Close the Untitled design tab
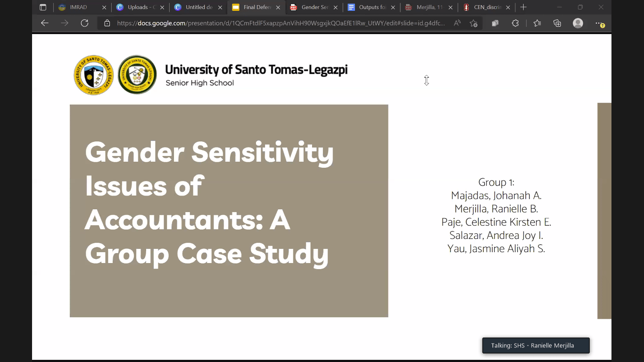 220,8
